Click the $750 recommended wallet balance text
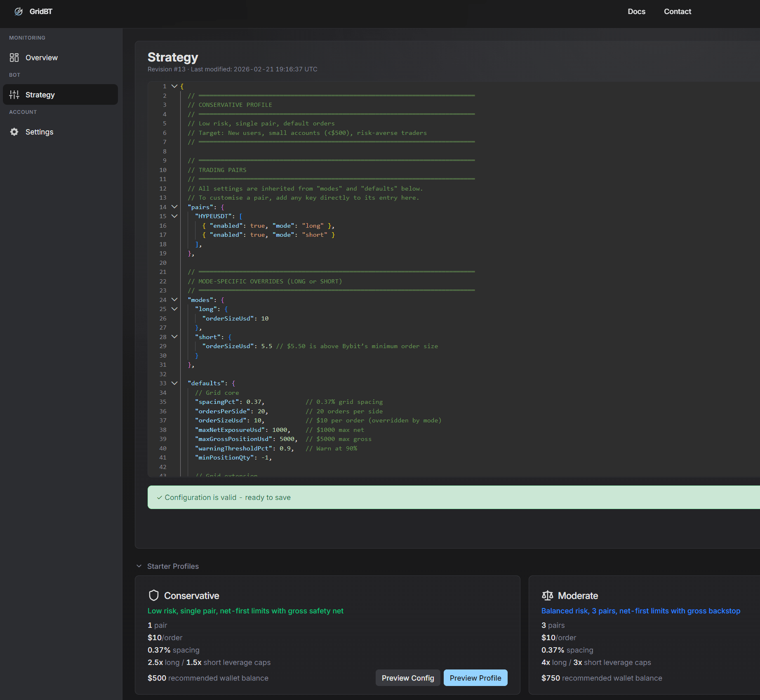Screen dimensions: 760x700 602,678
